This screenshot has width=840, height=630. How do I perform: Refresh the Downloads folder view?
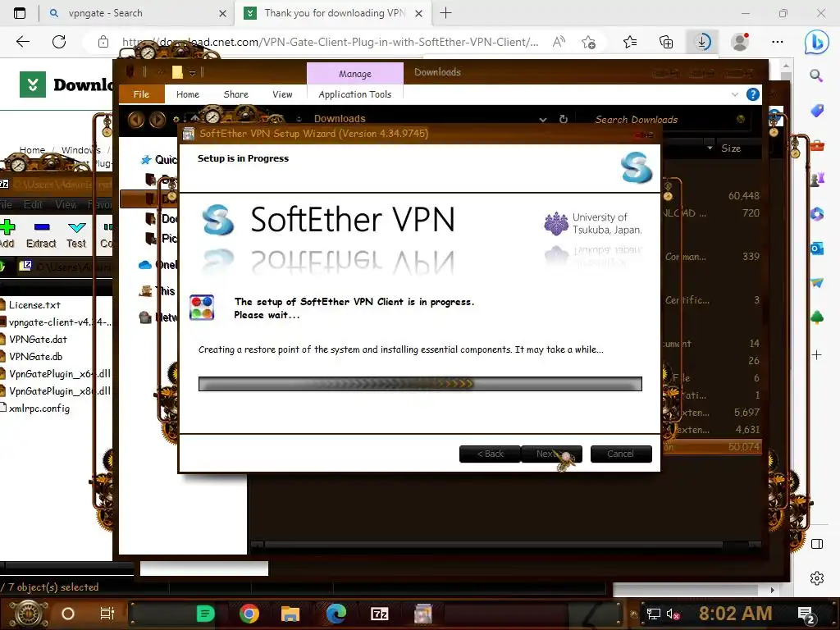click(x=563, y=119)
